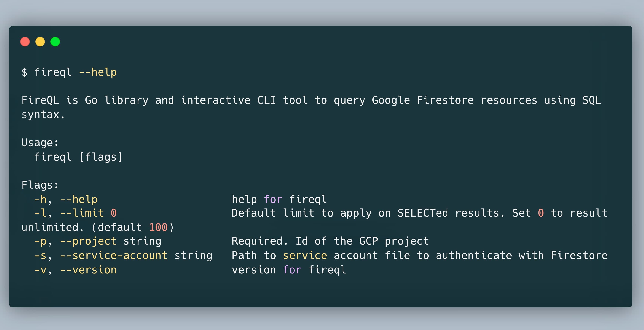Click the [flags] placeholder under Usage
Viewport: 644px width, 330px height.
101,157
